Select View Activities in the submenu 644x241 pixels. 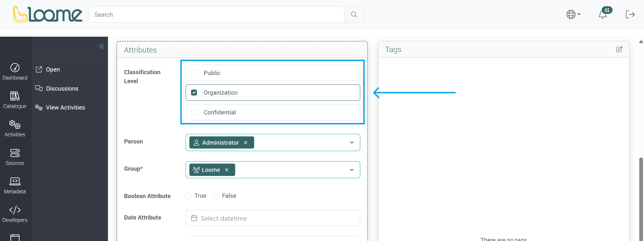click(60, 107)
